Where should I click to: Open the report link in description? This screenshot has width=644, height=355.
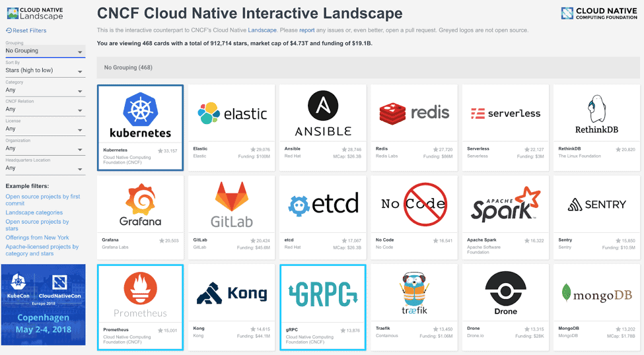[306, 30]
